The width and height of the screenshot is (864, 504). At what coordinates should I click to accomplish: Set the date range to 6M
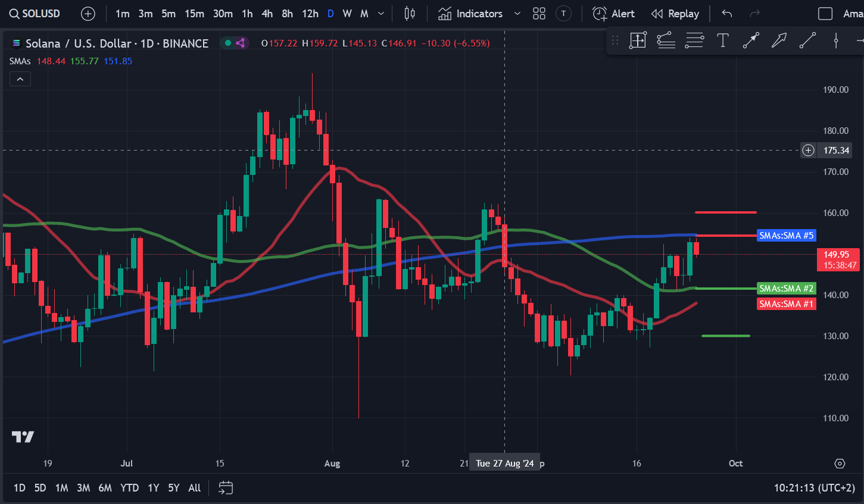[105, 488]
